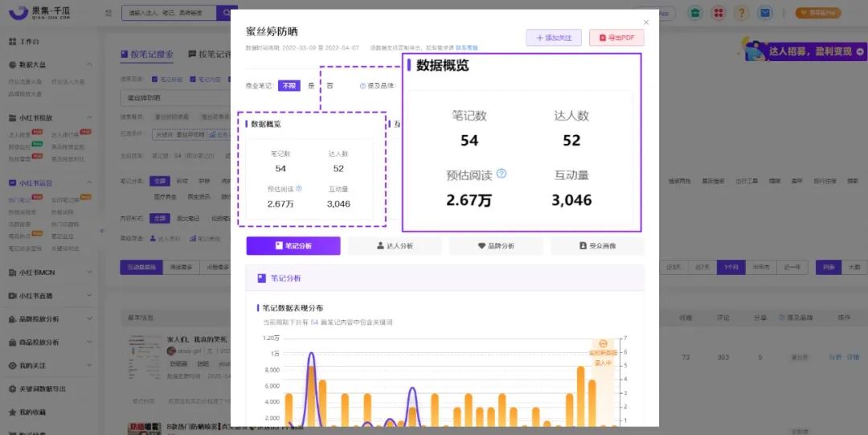Open the popup close X button
Viewport: 868px width, 435px height.
pyautogui.click(x=646, y=23)
